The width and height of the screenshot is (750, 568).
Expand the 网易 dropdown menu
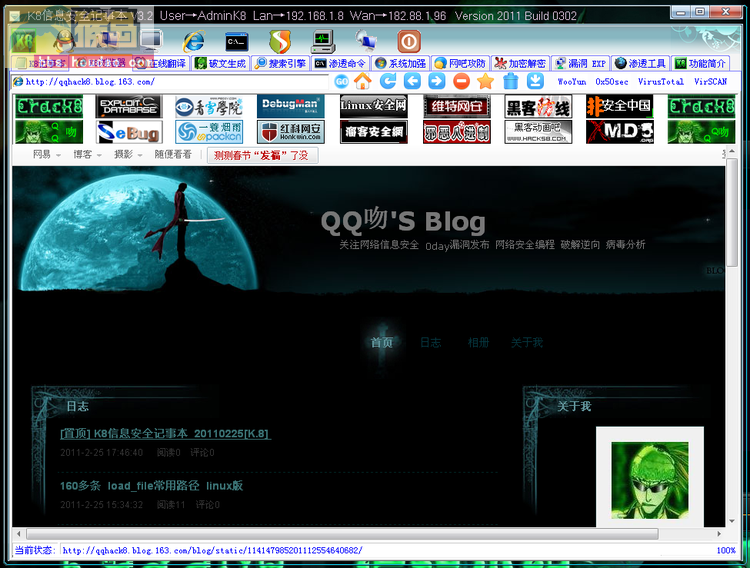(x=46, y=155)
